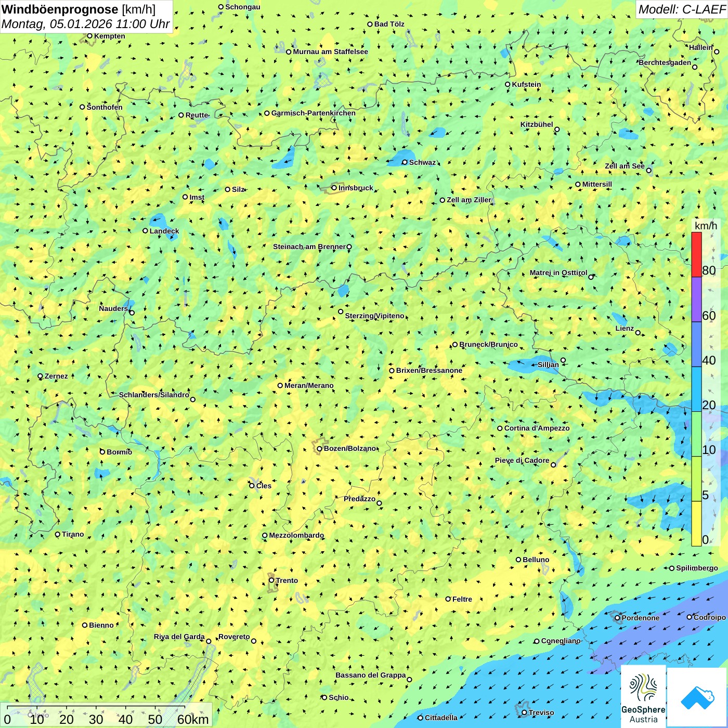Click the Bozen/Bolzano city marker
The image size is (728, 728).
pyautogui.click(x=319, y=448)
